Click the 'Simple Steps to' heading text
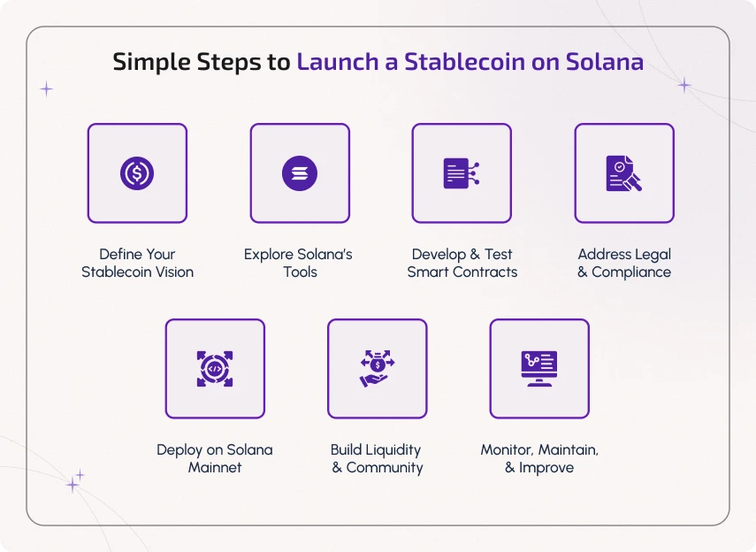Screen dimensions: 756x552 [x=202, y=63]
